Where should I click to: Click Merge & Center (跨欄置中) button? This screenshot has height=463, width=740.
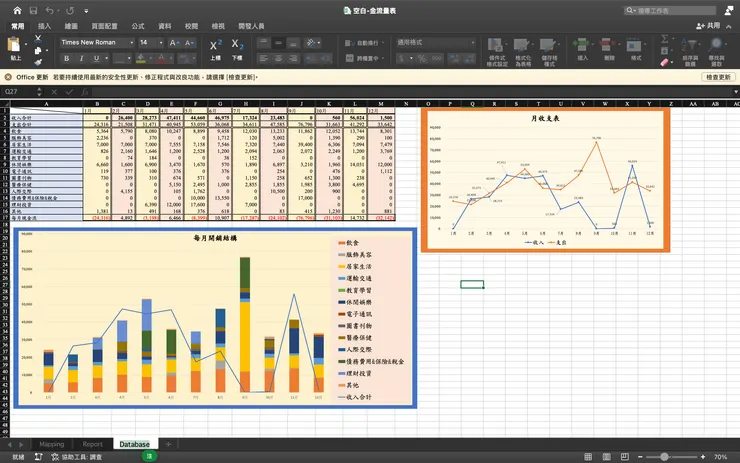coord(364,59)
